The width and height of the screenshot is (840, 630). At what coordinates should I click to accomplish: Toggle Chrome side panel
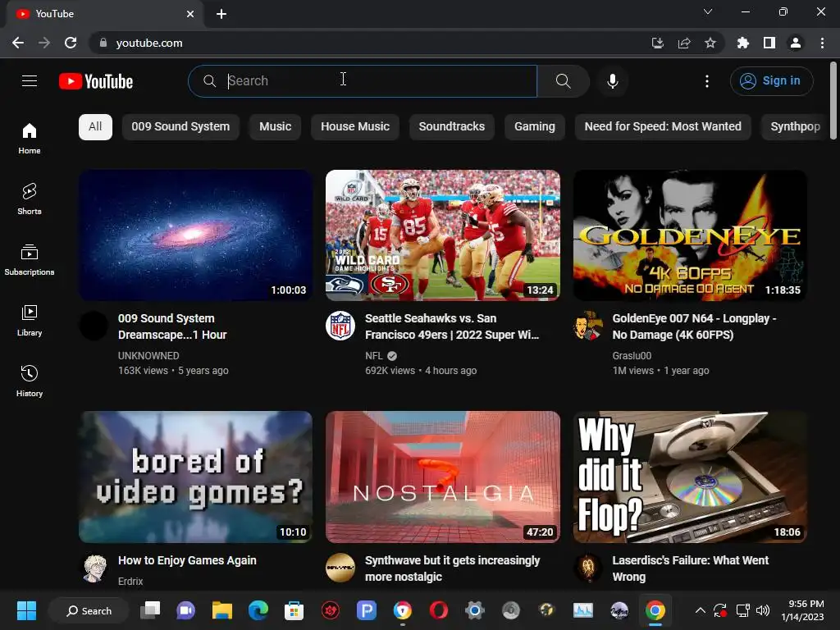[769, 43]
